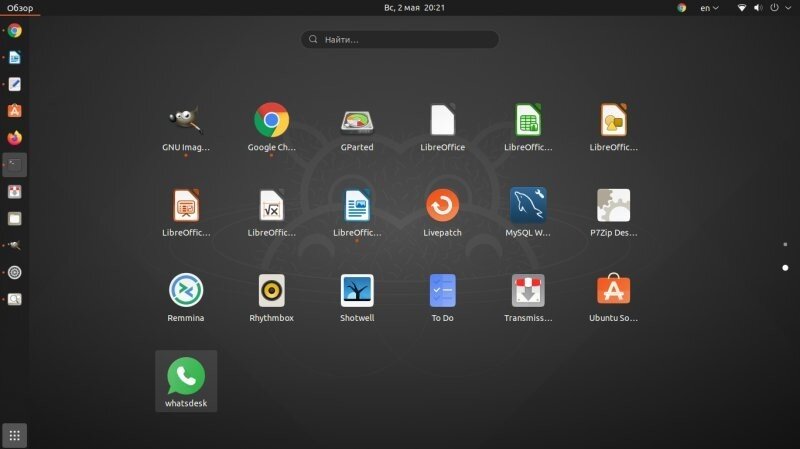800x449 pixels.
Task: Click the Обзор activities button
Action: pos(20,8)
